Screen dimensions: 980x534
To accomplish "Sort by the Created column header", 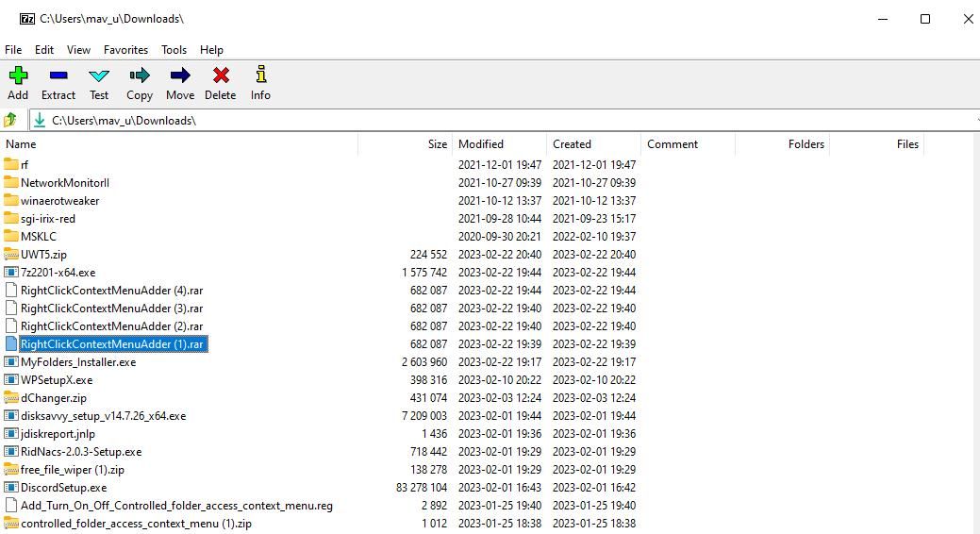I will point(593,143).
